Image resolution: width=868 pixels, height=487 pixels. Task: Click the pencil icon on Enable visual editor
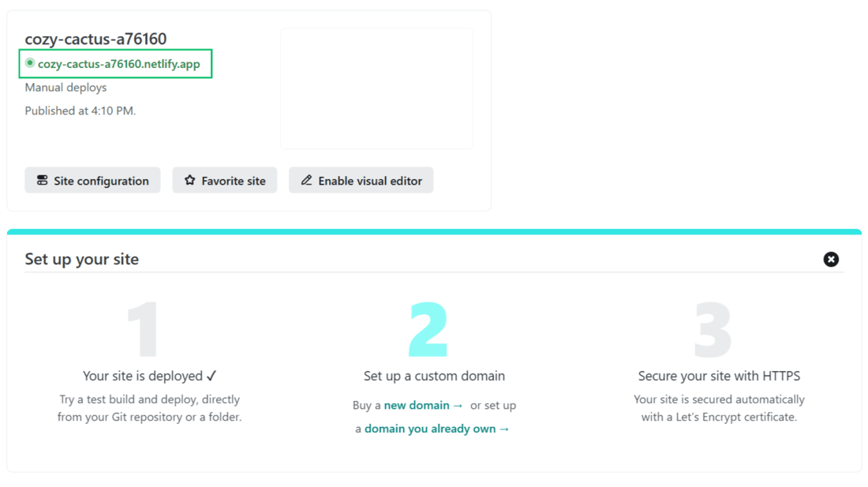306,181
